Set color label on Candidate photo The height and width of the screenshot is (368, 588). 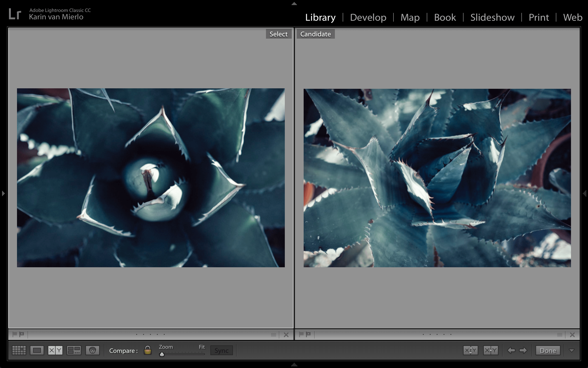point(560,335)
